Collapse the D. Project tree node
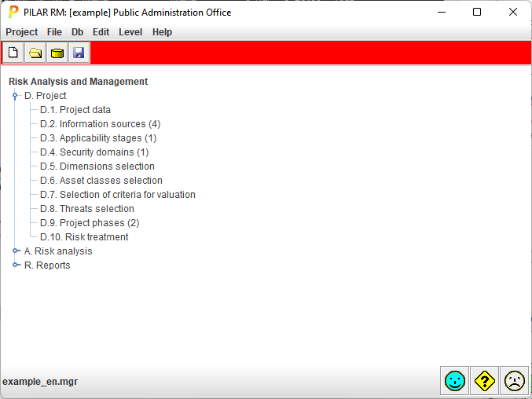Screen dimensions: 532x399 click(15, 96)
